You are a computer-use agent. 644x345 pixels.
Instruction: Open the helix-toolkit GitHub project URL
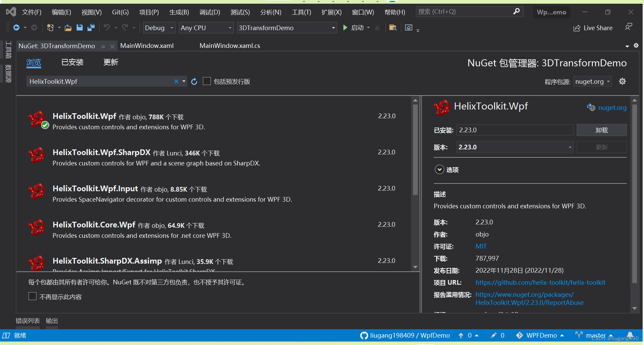pyautogui.click(x=540, y=283)
